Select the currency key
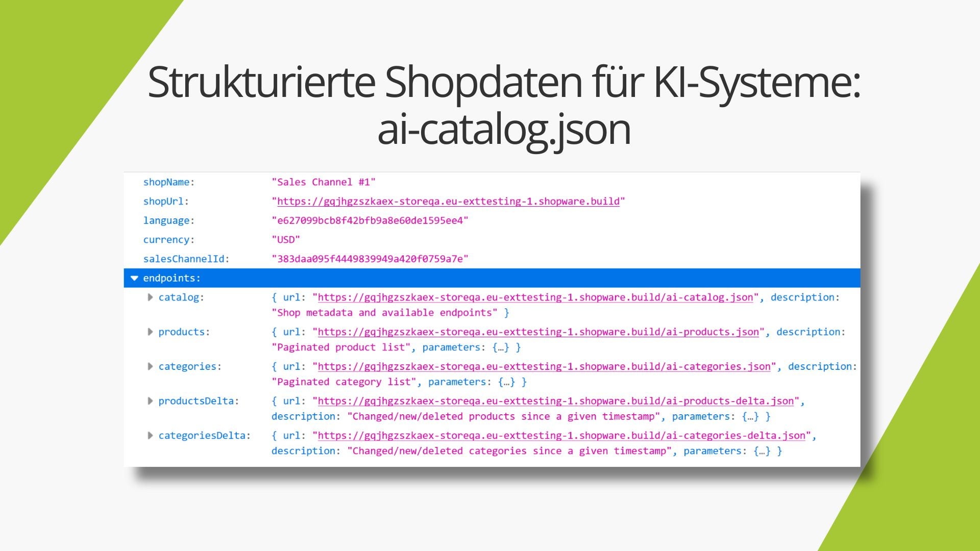980x551 pixels. click(168, 240)
